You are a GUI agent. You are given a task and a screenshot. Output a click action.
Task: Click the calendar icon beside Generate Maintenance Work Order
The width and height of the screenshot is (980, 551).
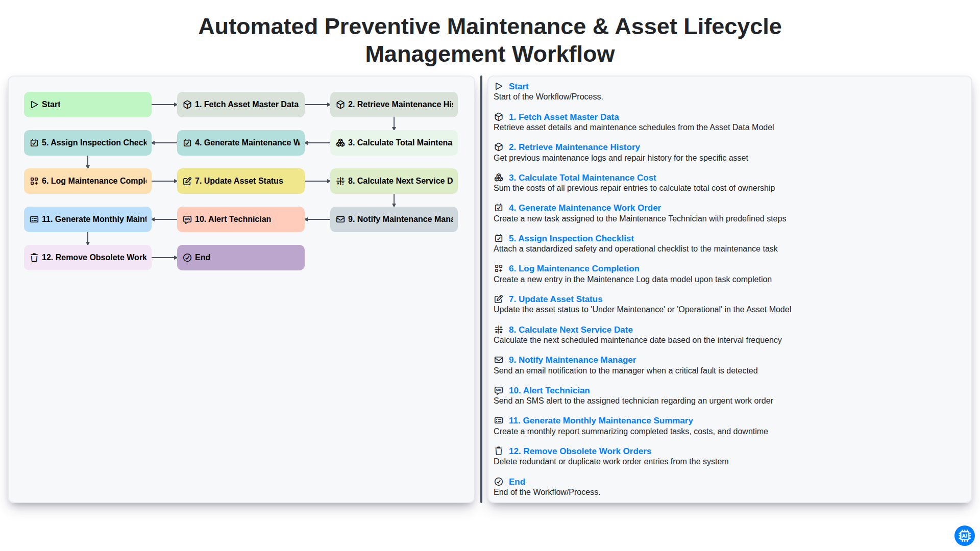point(499,208)
